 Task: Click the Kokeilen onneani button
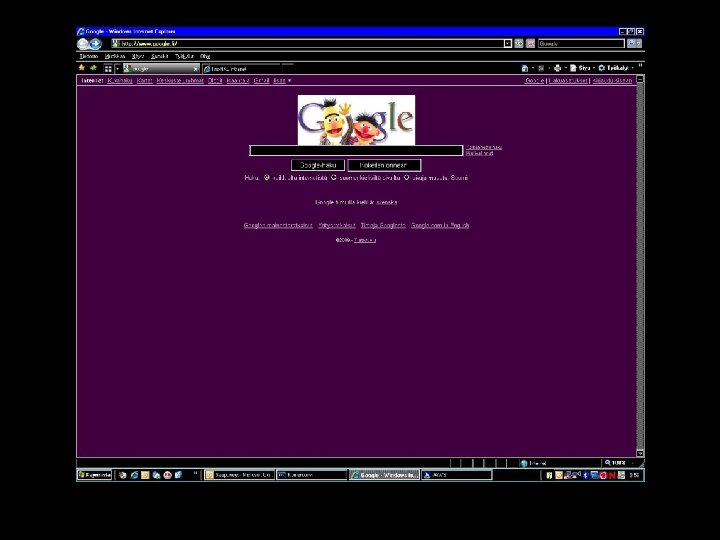[x=384, y=165]
